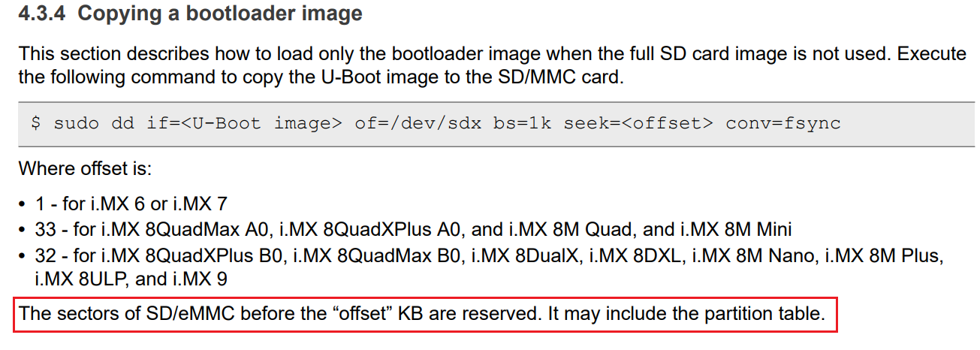
Task: Click the "Where offset is:" line
Action: pos(86,168)
